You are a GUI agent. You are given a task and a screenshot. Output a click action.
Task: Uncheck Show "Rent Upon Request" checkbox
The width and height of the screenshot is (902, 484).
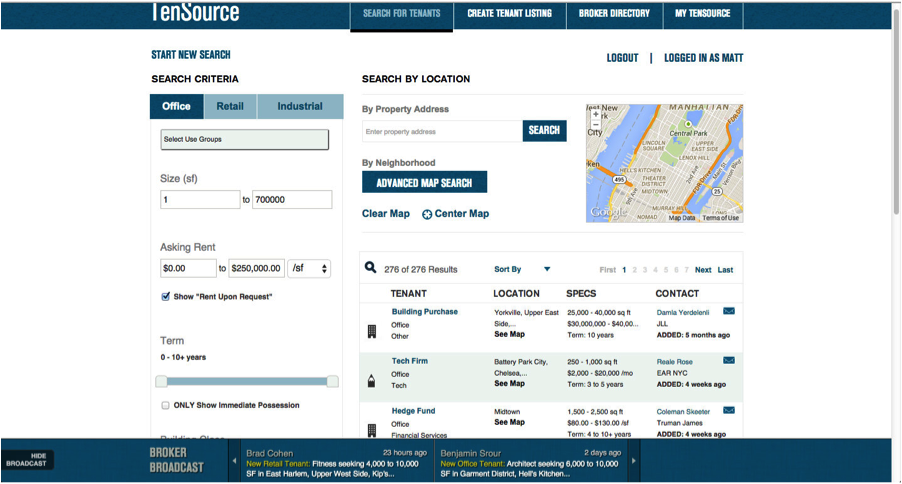[166, 296]
